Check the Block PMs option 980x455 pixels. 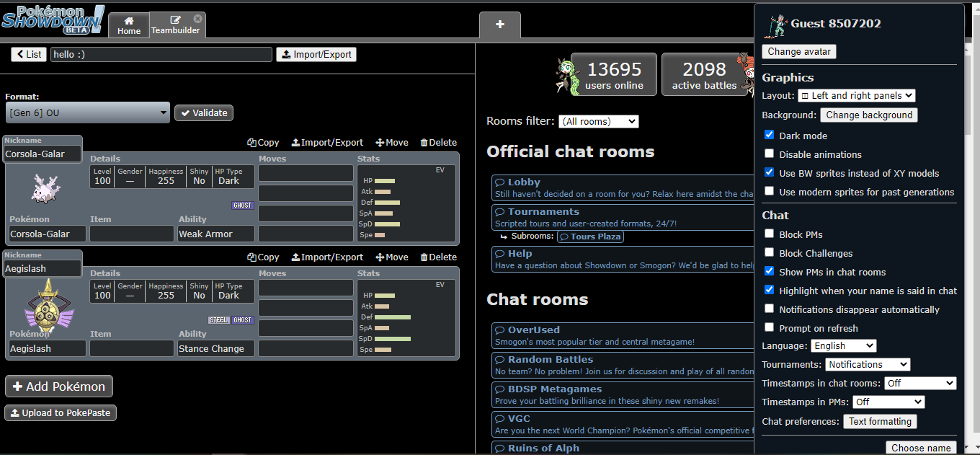point(769,234)
